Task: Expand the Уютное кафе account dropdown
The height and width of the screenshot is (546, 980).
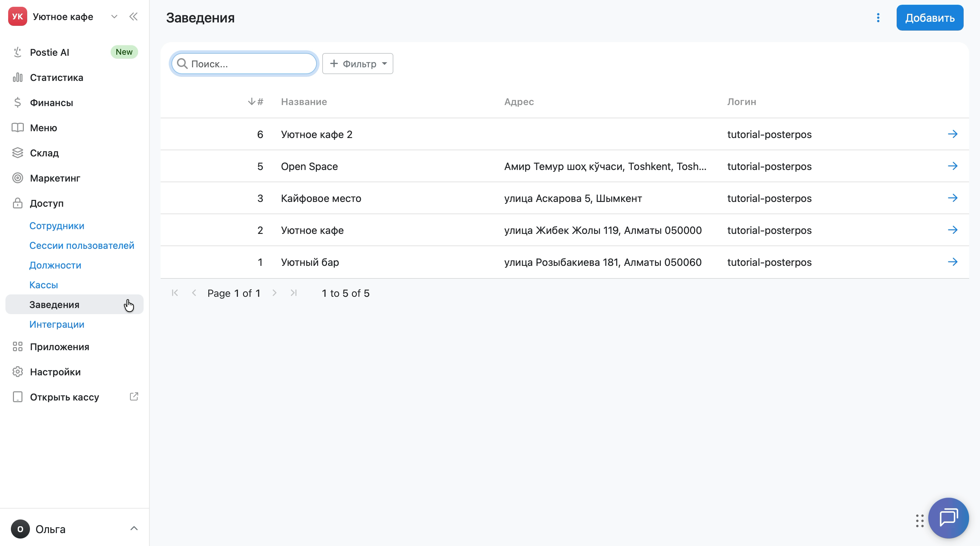Action: (114, 16)
